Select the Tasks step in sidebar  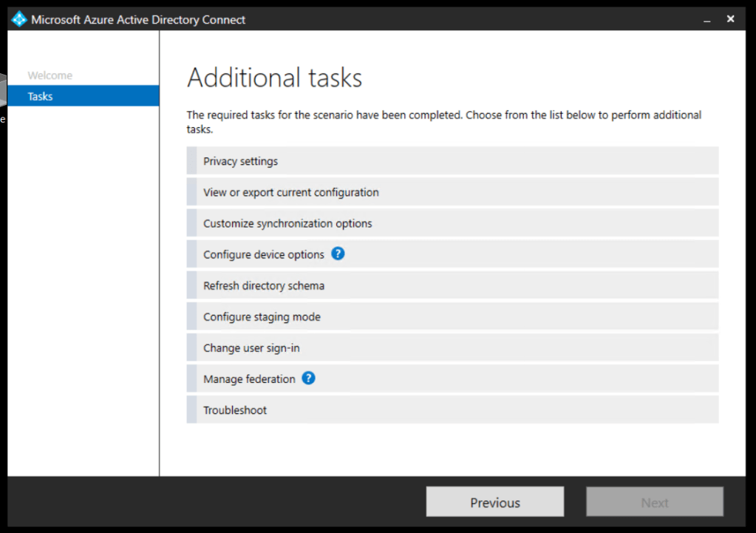pos(41,96)
